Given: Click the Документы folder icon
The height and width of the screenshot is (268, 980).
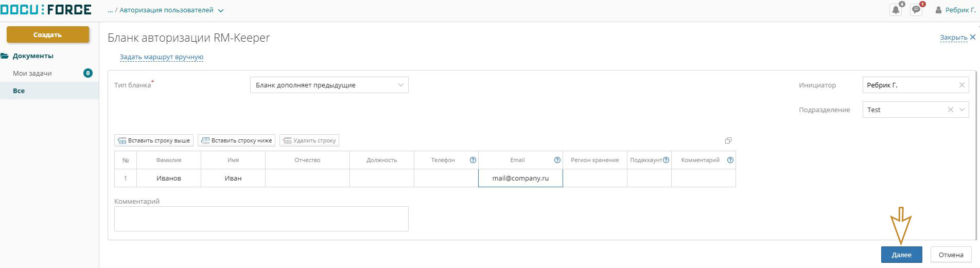Looking at the screenshot, I should click(x=5, y=56).
